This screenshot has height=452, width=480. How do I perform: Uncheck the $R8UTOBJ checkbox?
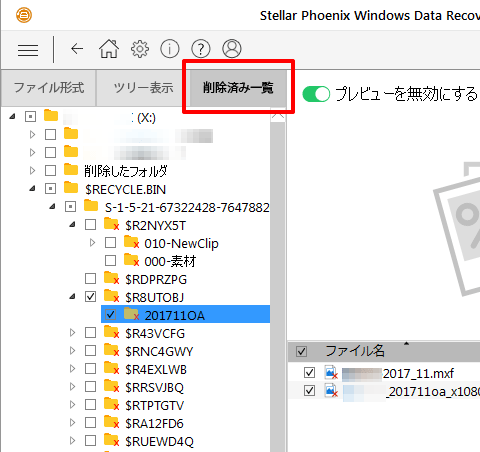coord(90,297)
